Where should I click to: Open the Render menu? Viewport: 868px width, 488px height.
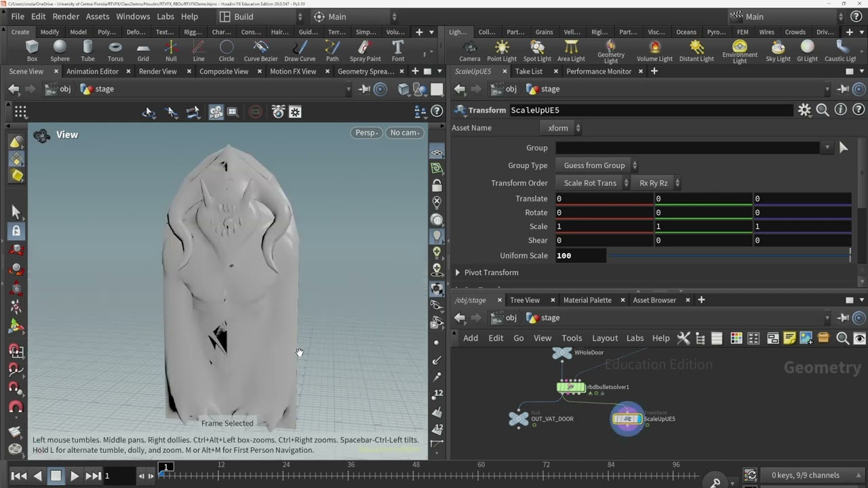(66, 16)
